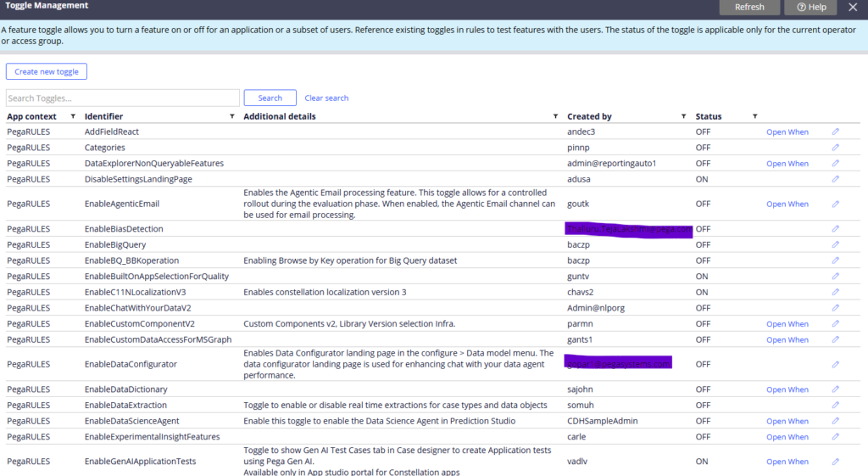Screen dimensions: 868x476
Task: Focus the Search Toggles input field
Action: click(122, 98)
